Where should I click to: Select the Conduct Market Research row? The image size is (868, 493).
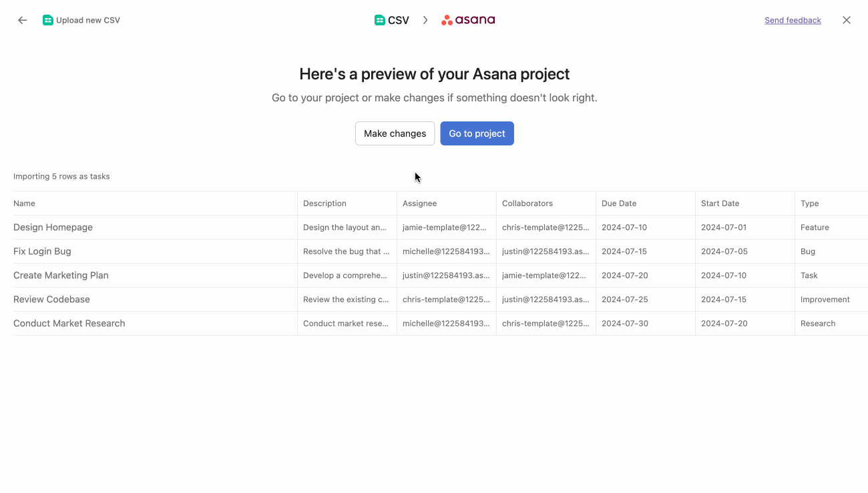(x=69, y=324)
